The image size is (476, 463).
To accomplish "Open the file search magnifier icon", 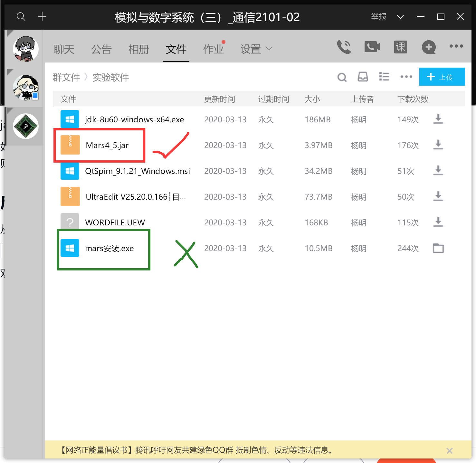I will pyautogui.click(x=342, y=77).
